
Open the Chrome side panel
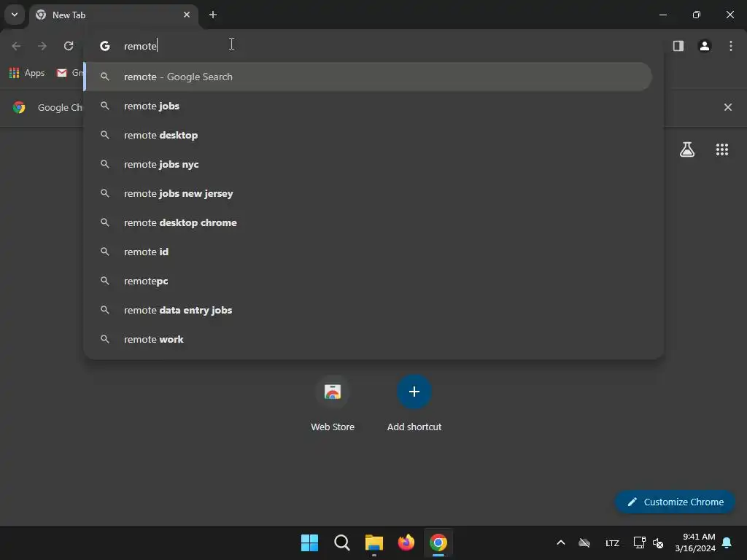click(x=678, y=46)
